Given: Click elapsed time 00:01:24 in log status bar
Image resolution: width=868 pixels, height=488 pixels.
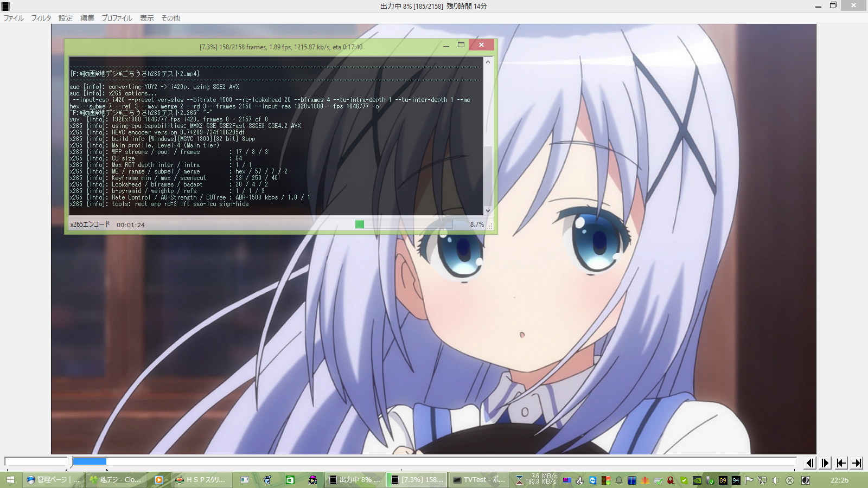Looking at the screenshot, I should 131,224.
